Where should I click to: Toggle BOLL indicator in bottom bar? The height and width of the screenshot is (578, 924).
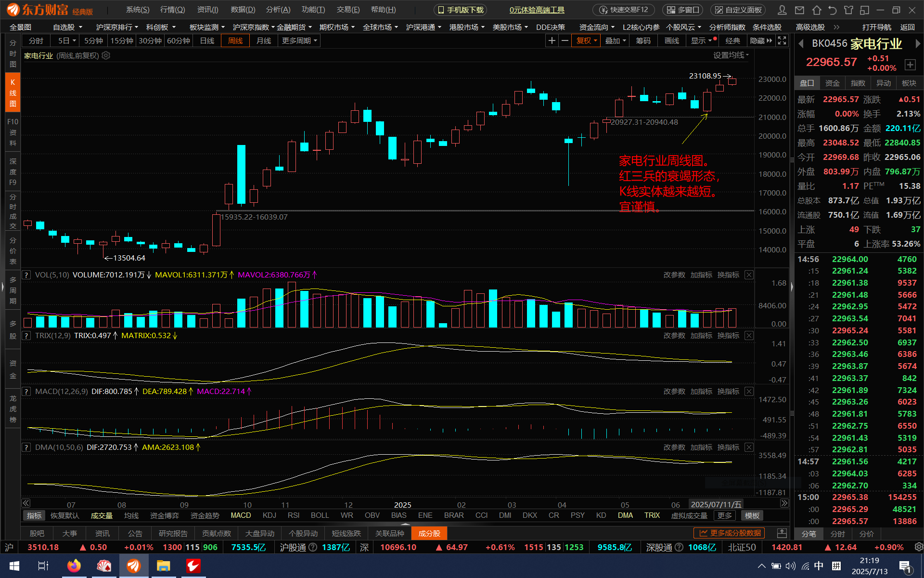point(320,515)
